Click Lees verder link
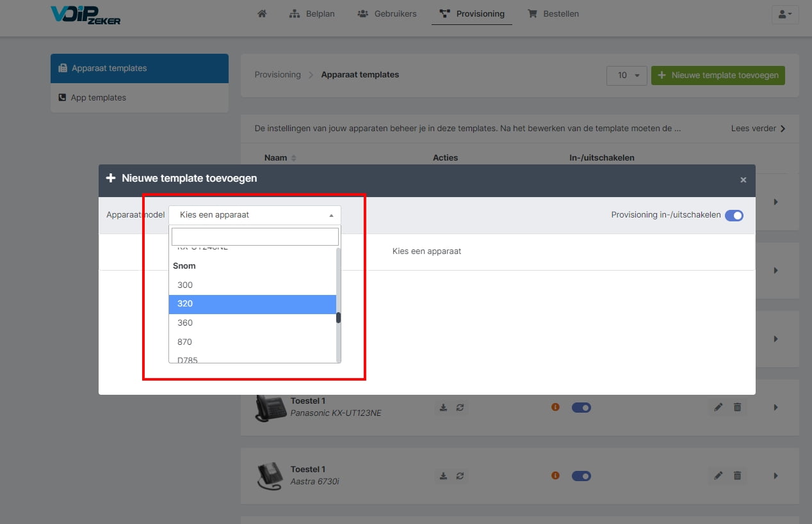This screenshot has width=812, height=524. pyautogui.click(x=758, y=129)
